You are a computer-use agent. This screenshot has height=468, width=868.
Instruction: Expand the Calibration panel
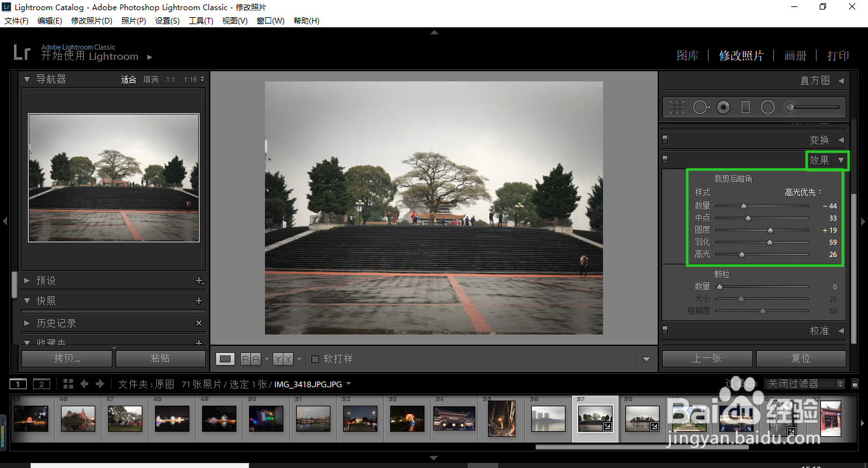841,331
